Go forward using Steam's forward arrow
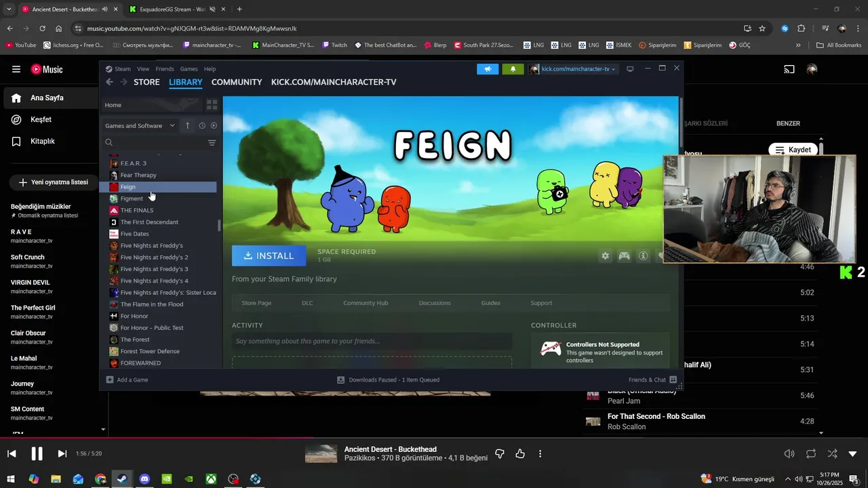Image resolution: width=868 pixels, height=488 pixels. pyautogui.click(x=123, y=82)
